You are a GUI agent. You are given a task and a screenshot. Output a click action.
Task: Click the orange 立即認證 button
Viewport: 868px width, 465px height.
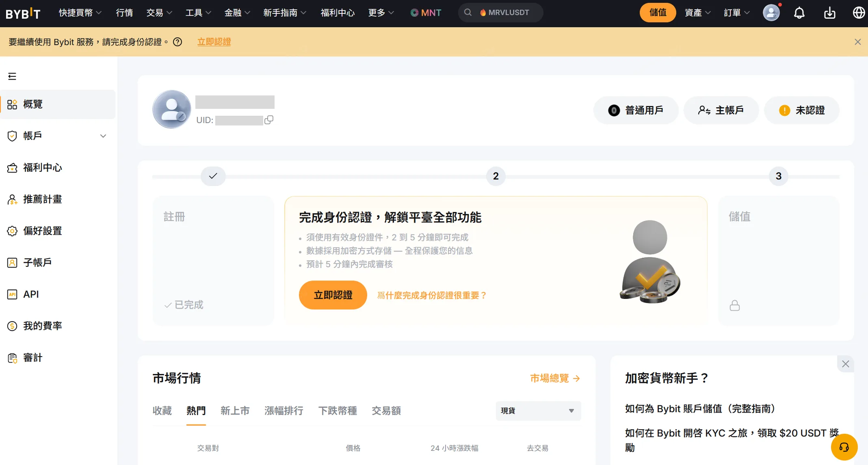click(x=333, y=295)
